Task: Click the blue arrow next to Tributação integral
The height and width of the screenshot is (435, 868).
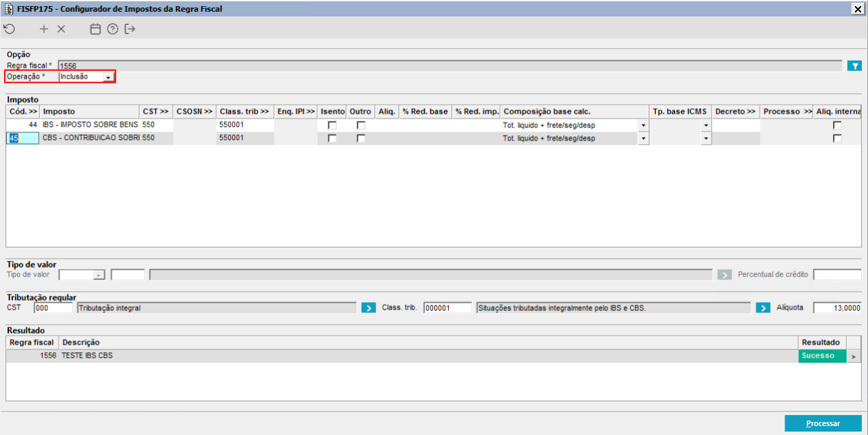Action: pyautogui.click(x=368, y=307)
